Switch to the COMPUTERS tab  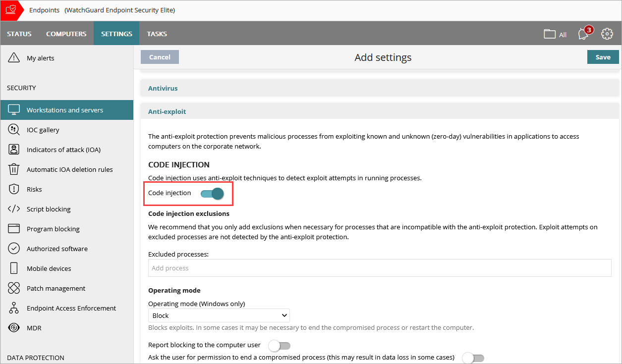66,34
